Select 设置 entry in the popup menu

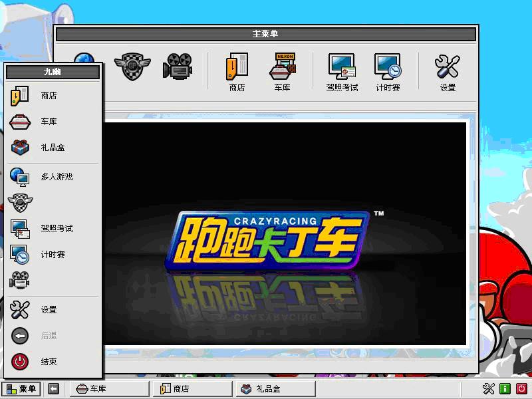48,310
